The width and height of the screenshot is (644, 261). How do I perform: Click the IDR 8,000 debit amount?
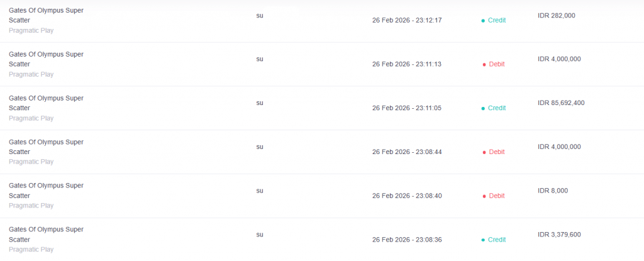click(553, 191)
